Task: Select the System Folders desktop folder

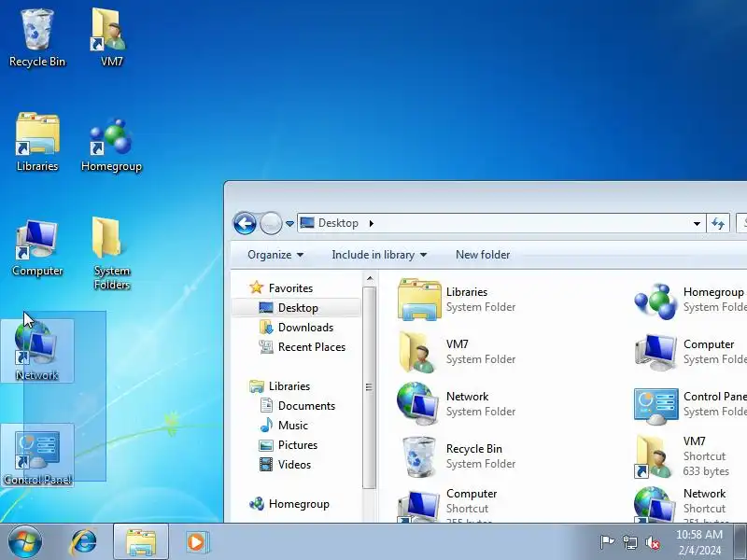Action: [x=111, y=253]
